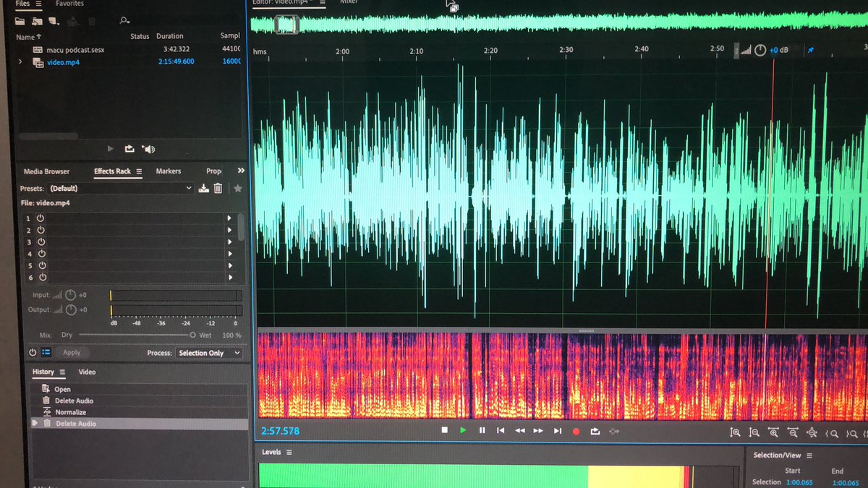The height and width of the screenshot is (488, 868).
Task: Open effect menu arrow for slot 5
Action: pyautogui.click(x=230, y=265)
